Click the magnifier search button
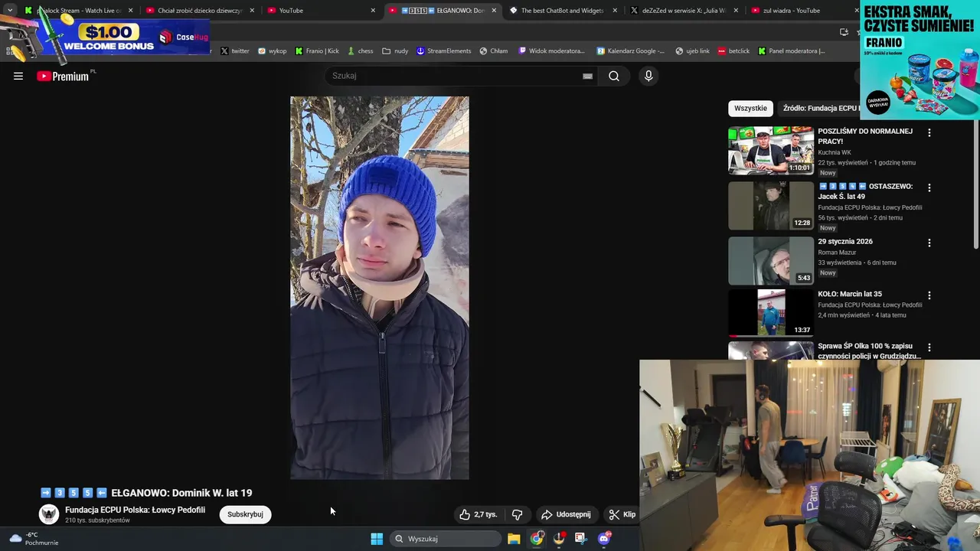 click(614, 76)
